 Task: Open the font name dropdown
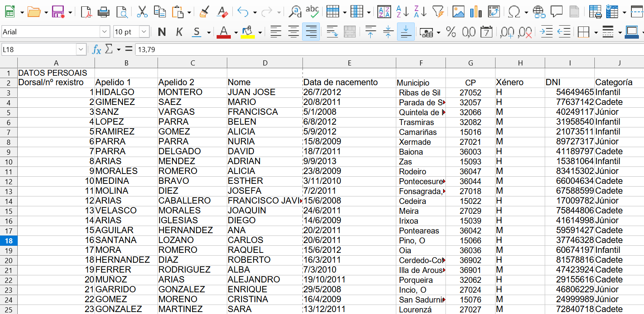(x=104, y=32)
